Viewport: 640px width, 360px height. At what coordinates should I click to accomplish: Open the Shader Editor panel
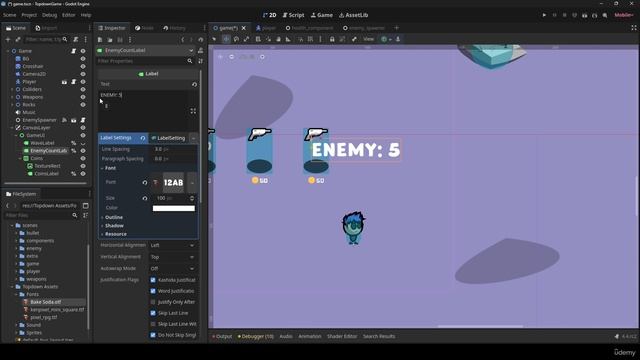click(x=342, y=336)
